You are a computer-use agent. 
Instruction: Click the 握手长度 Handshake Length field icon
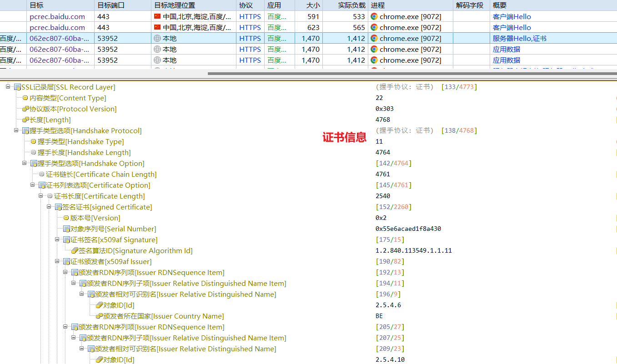click(34, 153)
